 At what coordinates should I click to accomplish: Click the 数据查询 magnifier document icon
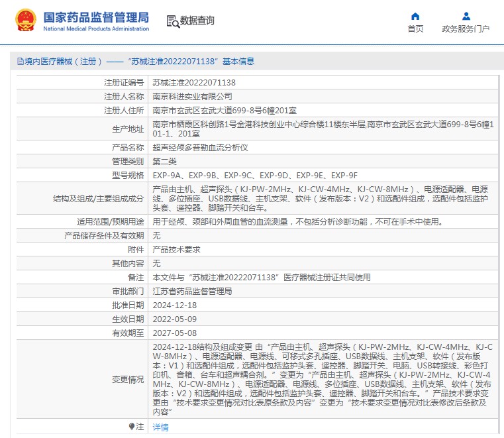pos(172,21)
